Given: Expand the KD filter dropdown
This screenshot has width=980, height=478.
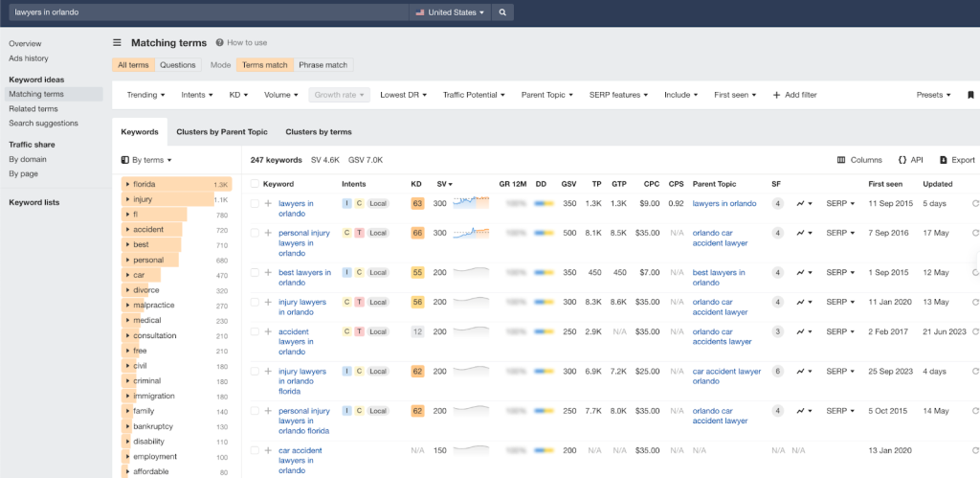Looking at the screenshot, I should 238,95.
